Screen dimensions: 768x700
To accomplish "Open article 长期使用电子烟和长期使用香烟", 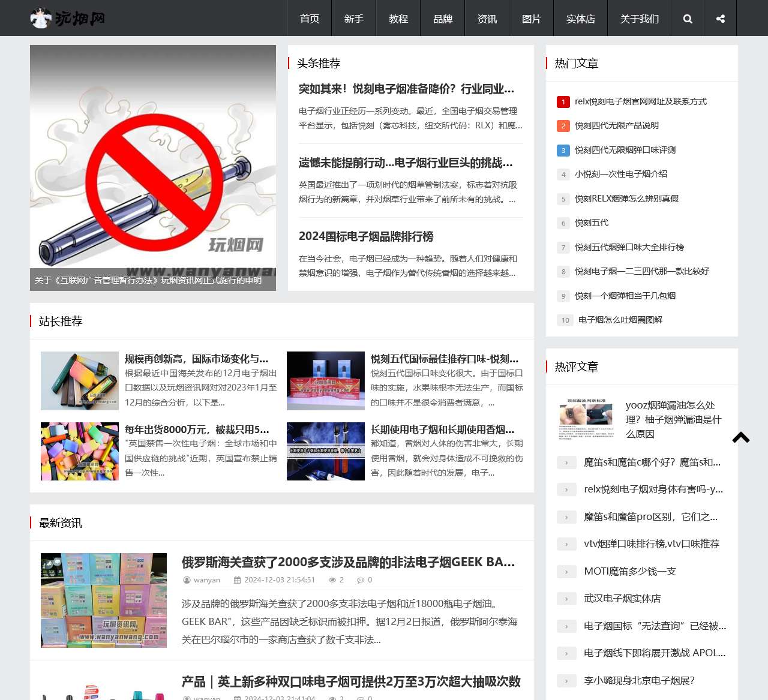I will point(443,429).
